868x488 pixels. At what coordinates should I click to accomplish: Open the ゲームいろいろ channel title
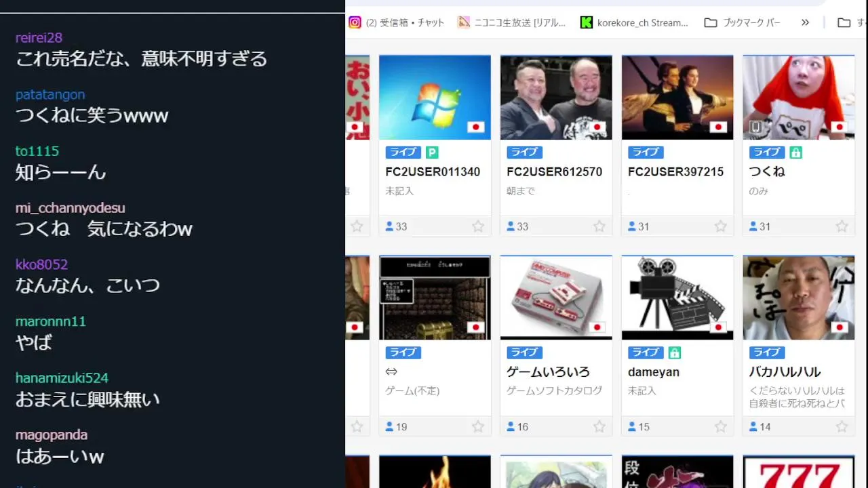point(548,372)
